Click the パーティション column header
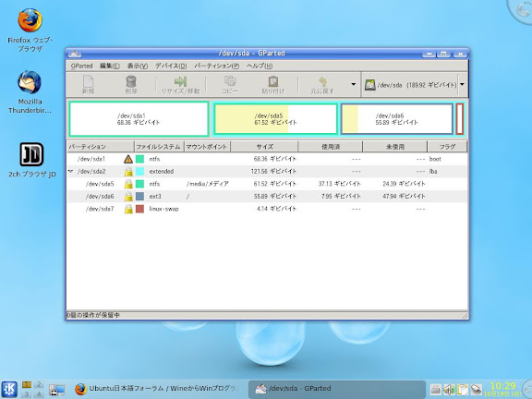 101,147
